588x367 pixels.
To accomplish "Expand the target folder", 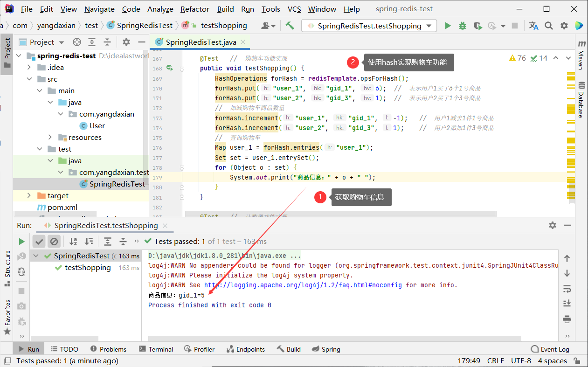I will pyautogui.click(x=29, y=196).
